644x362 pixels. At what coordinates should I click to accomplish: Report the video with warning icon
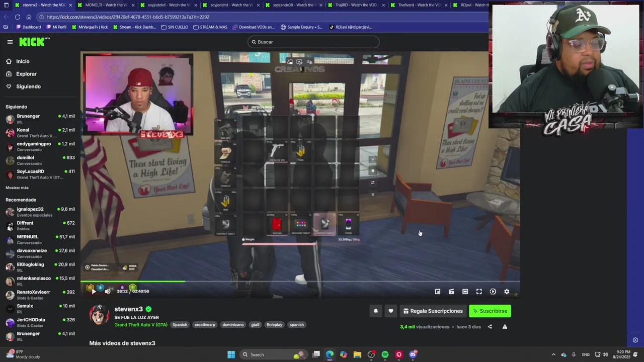(x=505, y=327)
